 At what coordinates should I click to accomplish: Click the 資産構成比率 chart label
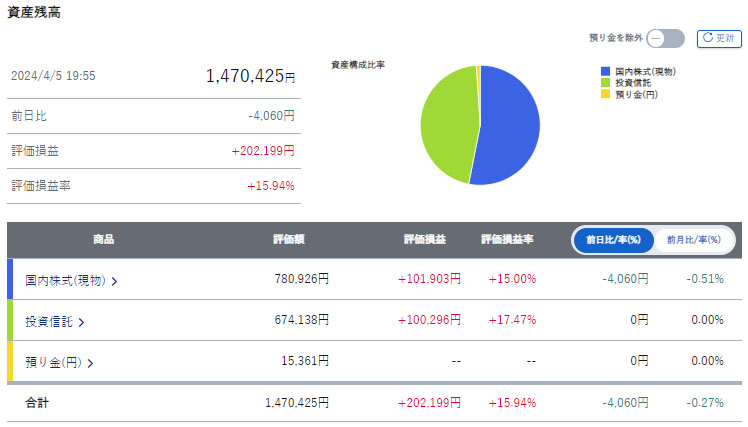click(358, 65)
